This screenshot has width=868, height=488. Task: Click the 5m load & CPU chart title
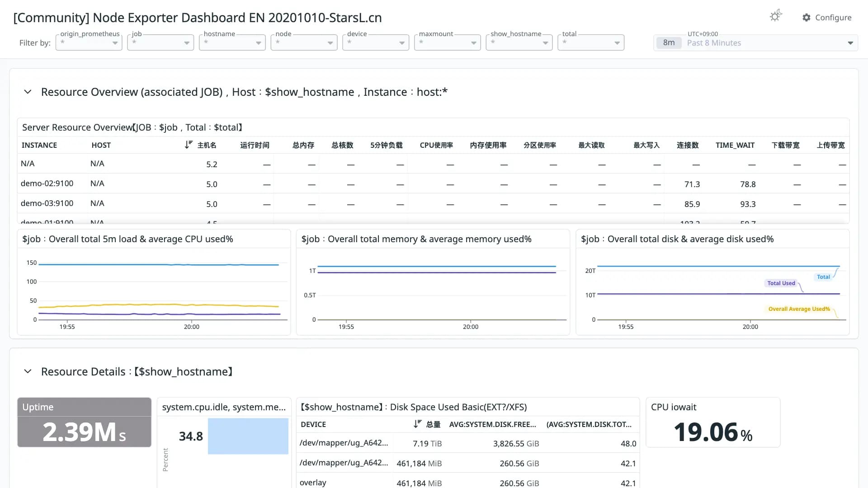point(127,239)
